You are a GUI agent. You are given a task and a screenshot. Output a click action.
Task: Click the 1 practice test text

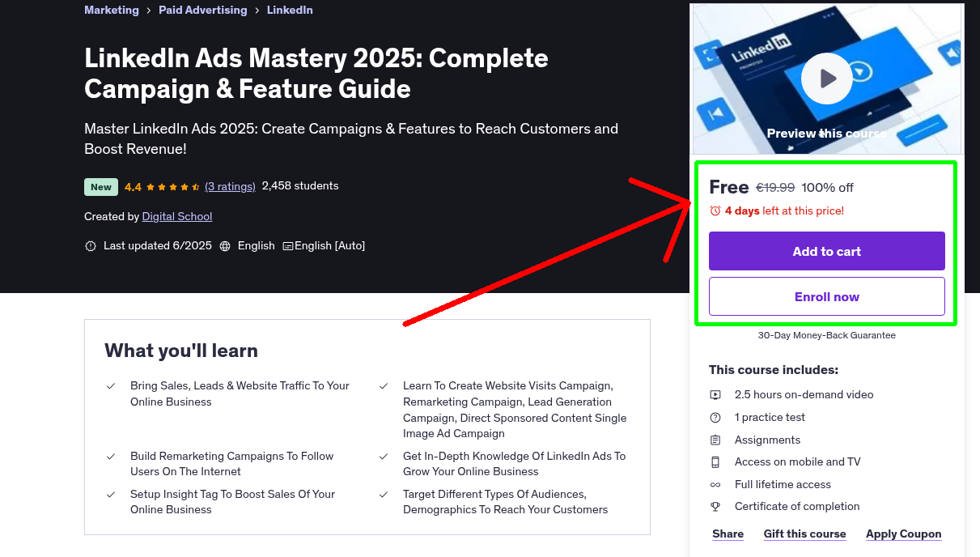(770, 418)
